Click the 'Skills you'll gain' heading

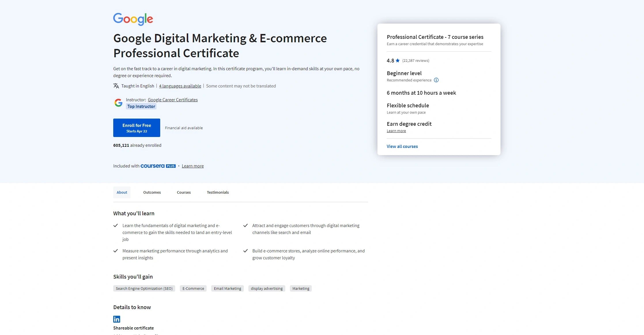(x=133, y=277)
